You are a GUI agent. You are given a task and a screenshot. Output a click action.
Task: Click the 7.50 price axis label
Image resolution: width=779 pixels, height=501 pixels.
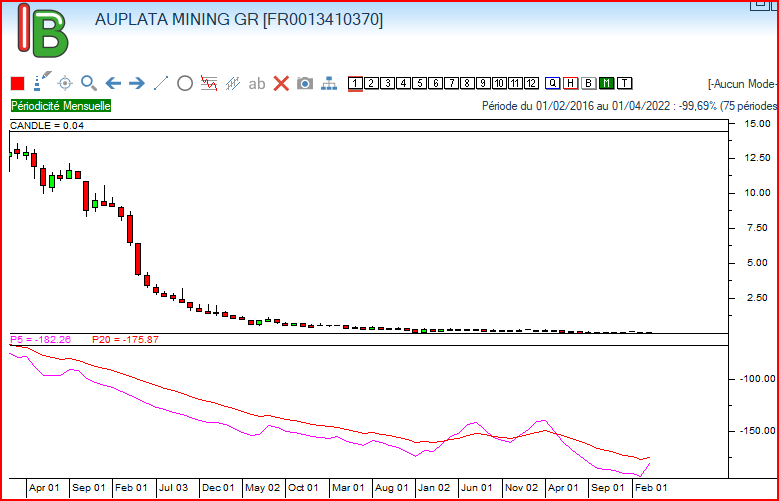[760, 228]
